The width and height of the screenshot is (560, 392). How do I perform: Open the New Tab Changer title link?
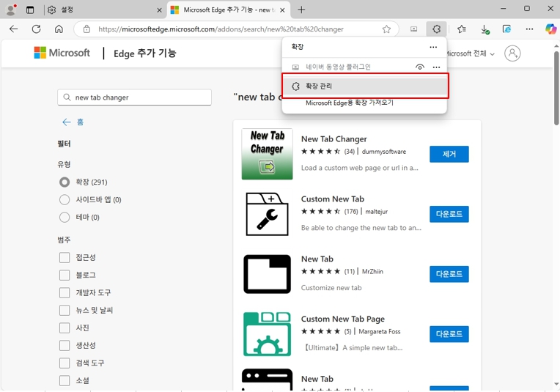pos(334,139)
